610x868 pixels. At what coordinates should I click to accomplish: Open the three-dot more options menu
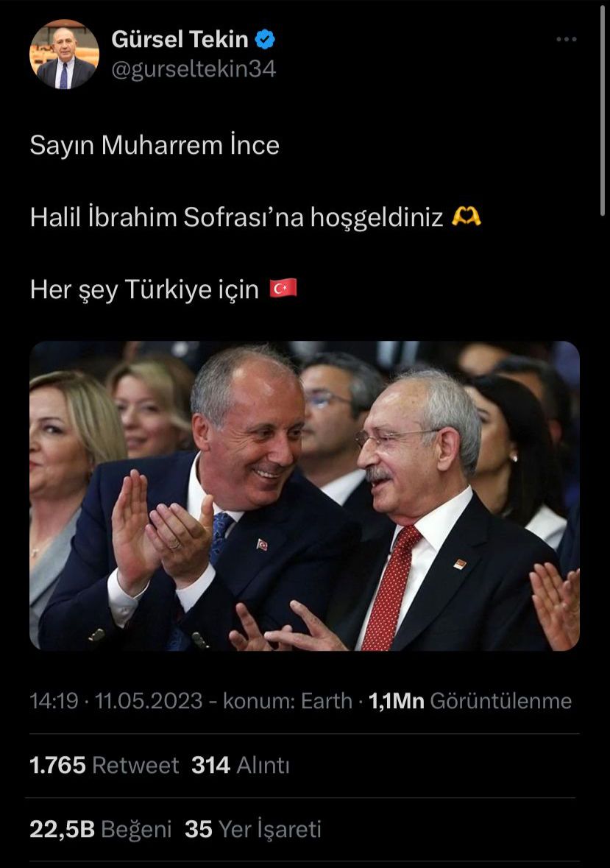[x=567, y=39]
